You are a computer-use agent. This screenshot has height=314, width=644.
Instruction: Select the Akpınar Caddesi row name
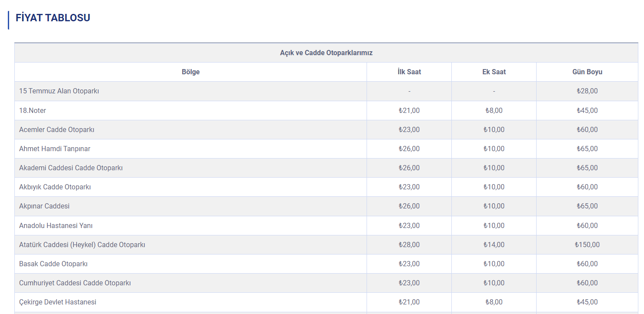pos(44,206)
